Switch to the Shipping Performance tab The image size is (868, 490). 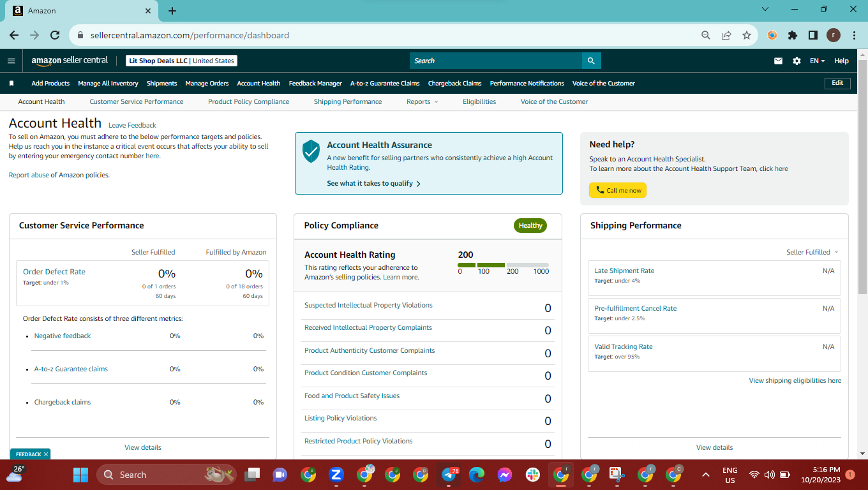[x=348, y=101]
